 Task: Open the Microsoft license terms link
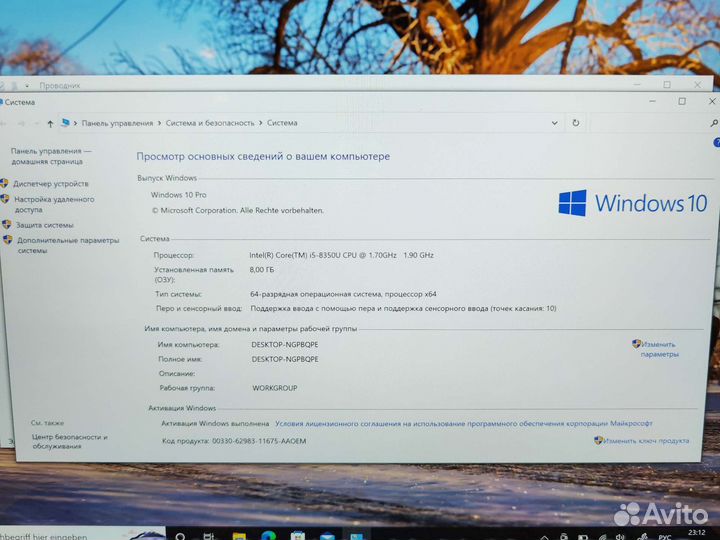(463, 423)
